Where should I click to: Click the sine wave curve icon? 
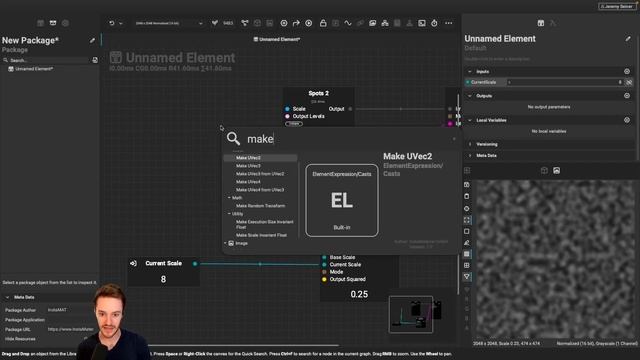pos(348,23)
